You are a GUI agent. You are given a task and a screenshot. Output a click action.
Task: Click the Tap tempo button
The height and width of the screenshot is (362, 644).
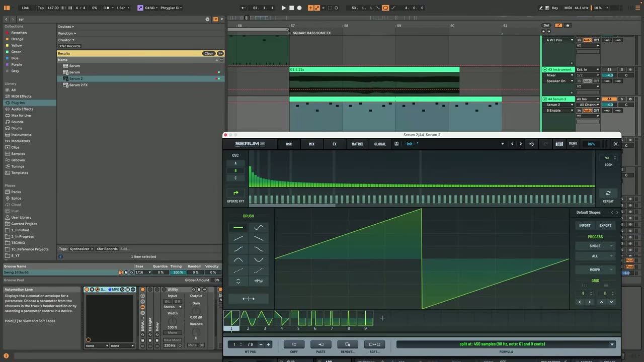[x=41, y=8]
